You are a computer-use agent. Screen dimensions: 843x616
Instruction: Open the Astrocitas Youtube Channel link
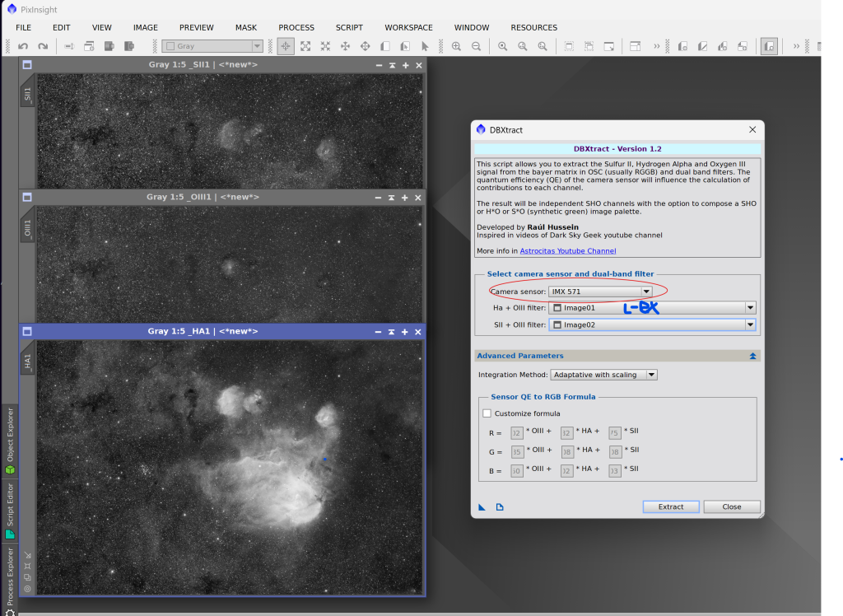coord(567,251)
